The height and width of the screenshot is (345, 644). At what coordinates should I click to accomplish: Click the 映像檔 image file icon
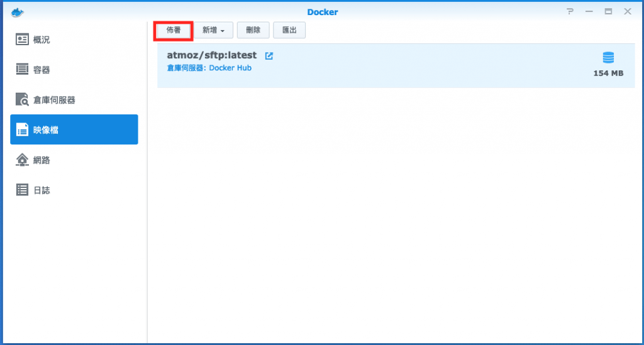click(x=22, y=129)
